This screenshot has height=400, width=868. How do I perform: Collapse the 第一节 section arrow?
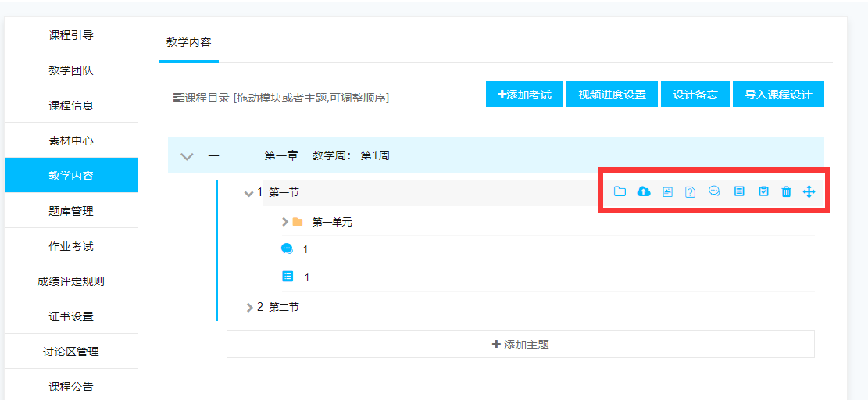(x=248, y=193)
